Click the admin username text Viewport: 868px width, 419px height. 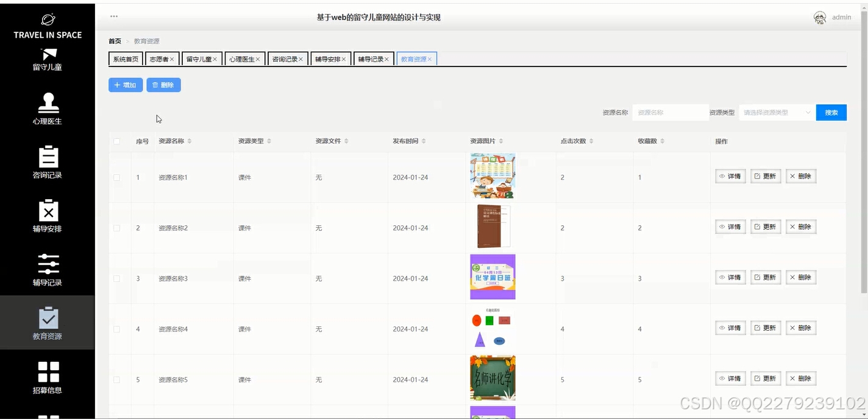click(x=842, y=18)
